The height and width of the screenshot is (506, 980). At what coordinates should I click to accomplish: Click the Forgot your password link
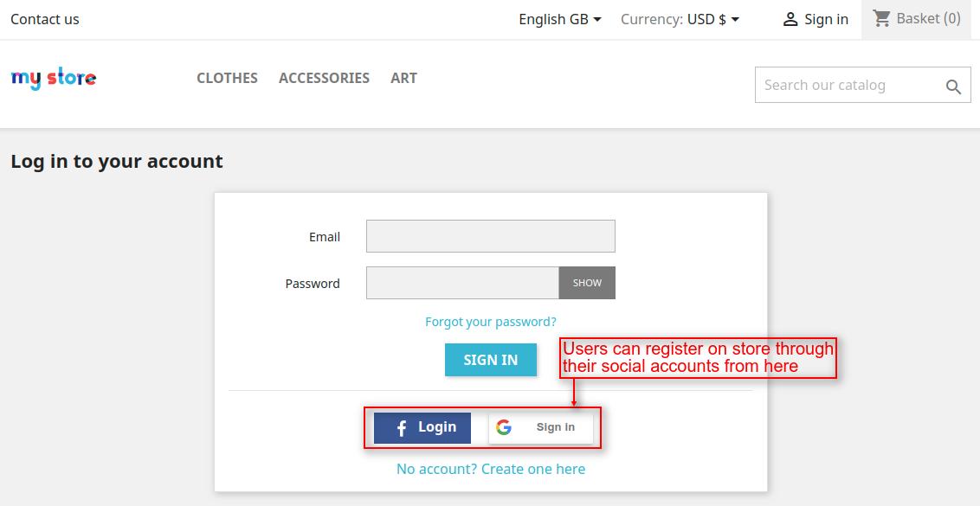coord(491,322)
